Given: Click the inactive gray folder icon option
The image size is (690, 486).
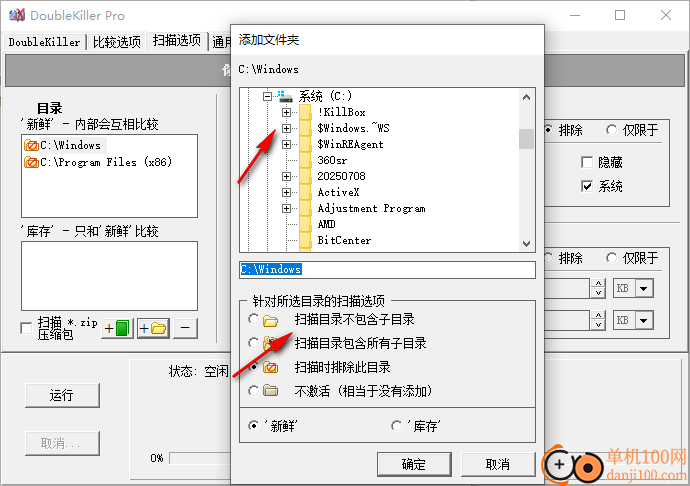Looking at the screenshot, I should (x=270, y=390).
